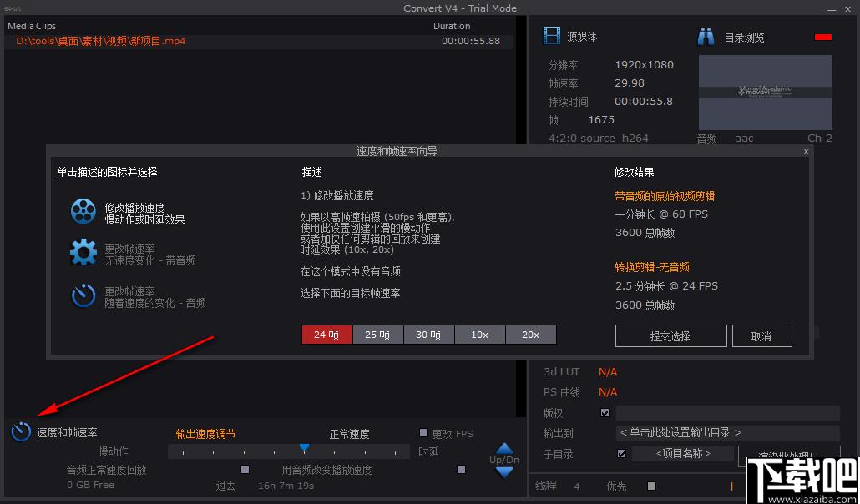This screenshot has width=860, height=504.
Task: Click the output speed slider handle
Action: click(305, 447)
